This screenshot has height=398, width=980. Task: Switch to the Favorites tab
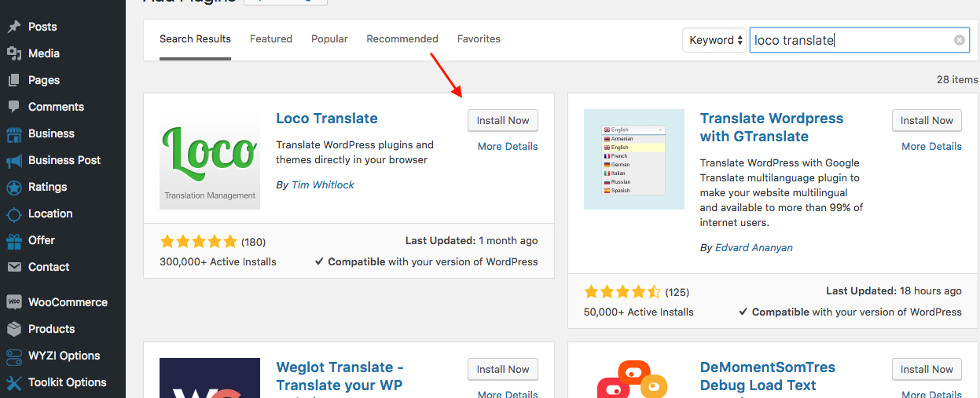pos(479,38)
